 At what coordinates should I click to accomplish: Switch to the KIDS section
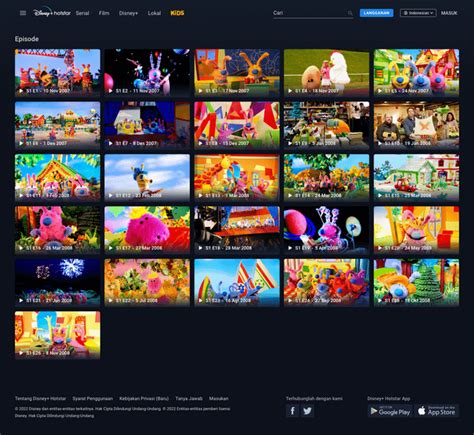[177, 13]
